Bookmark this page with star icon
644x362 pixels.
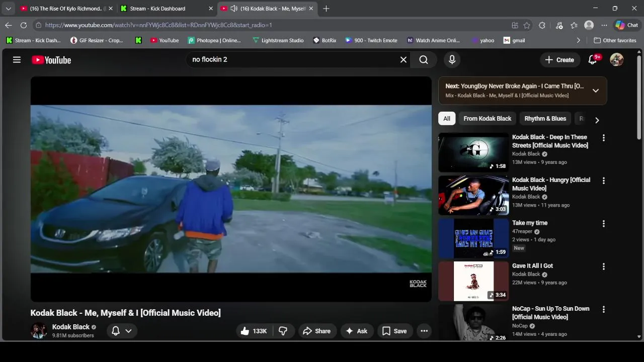527,25
